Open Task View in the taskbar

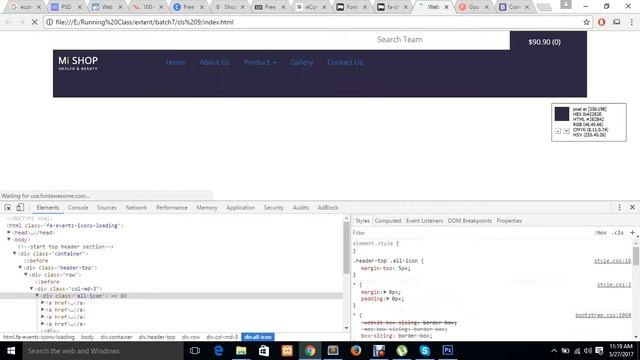coord(195,351)
